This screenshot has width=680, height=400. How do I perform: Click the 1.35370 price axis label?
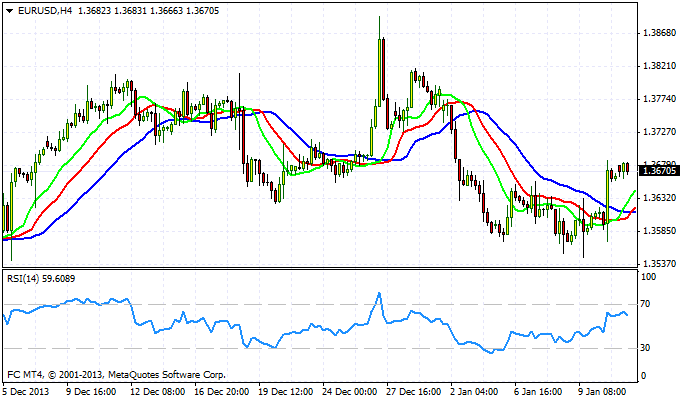(x=660, y=263)
